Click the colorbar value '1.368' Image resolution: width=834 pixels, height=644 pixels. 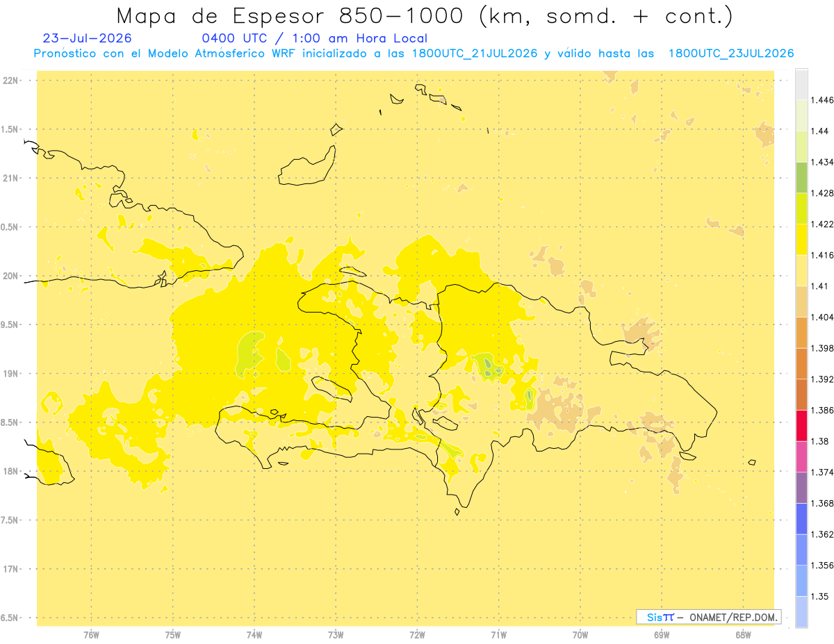[821, 503]
